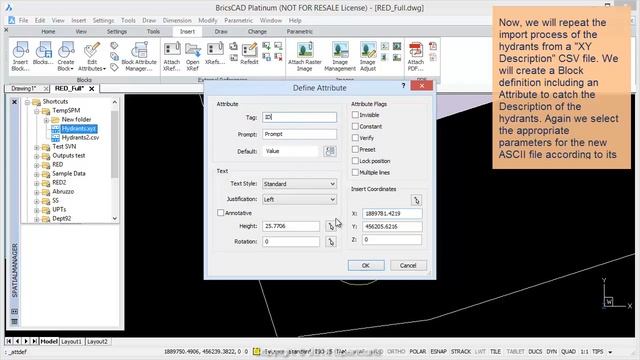
Task: Click the Define Attribute help question mark
Action: click(x=403, y=86)
